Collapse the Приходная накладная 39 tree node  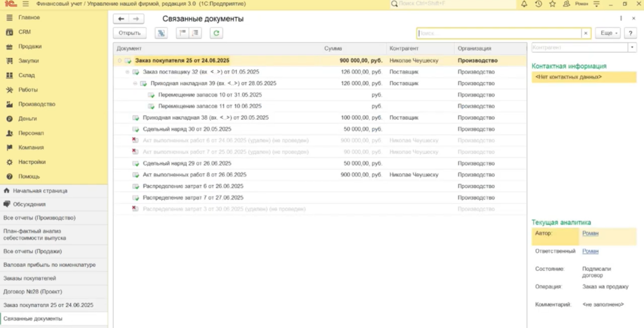tap(135, 83)
